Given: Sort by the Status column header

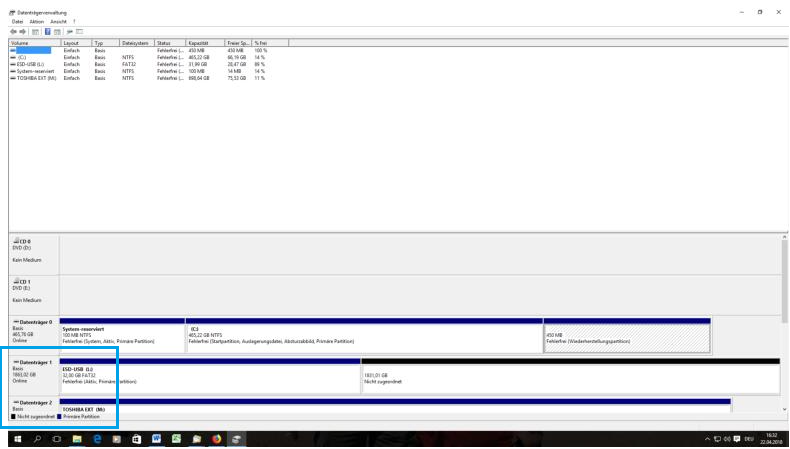Looking at the screenshot, I should click(170, 43).
